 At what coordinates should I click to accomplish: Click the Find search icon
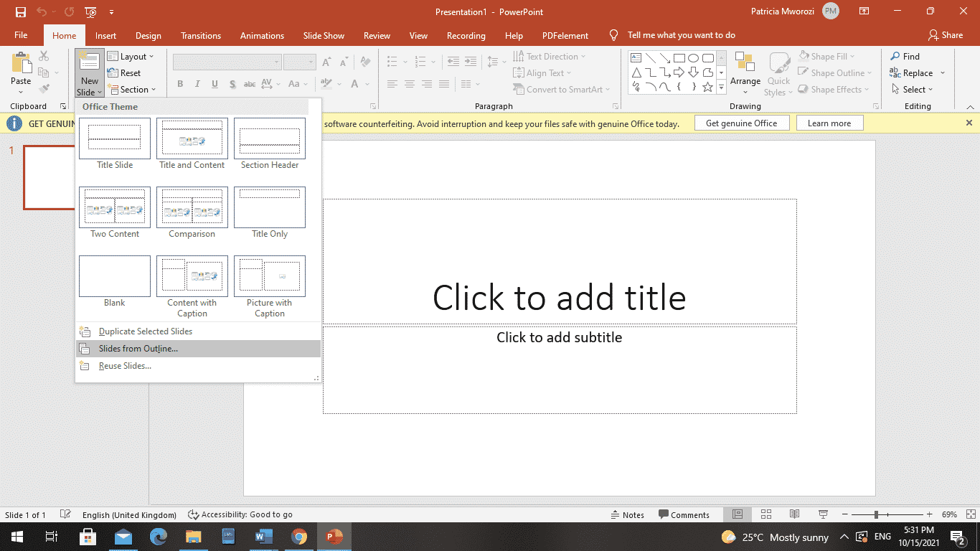(896, 57)
